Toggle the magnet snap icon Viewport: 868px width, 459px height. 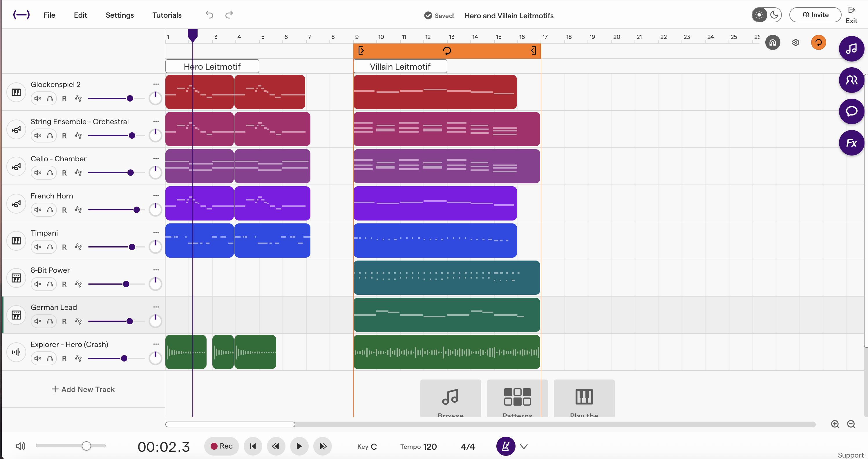click(772, 43)
